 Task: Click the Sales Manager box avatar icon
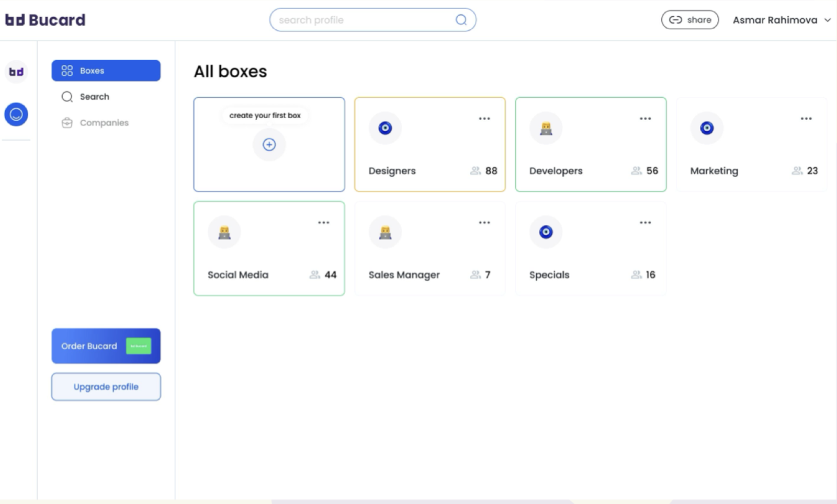point(385,232)
